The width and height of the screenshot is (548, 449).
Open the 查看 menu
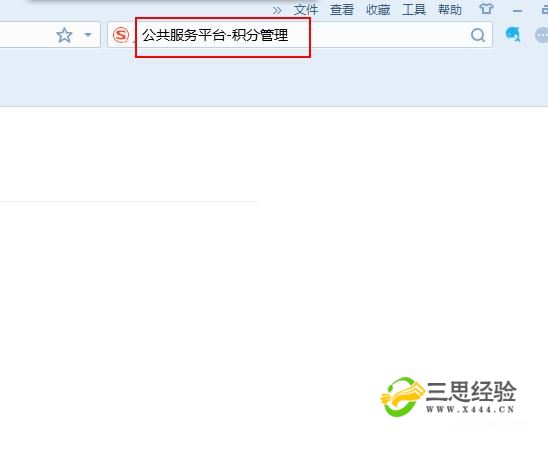342,9
